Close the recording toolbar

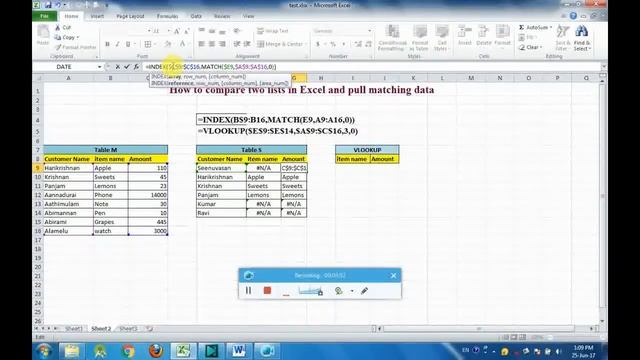click(393, 276)
